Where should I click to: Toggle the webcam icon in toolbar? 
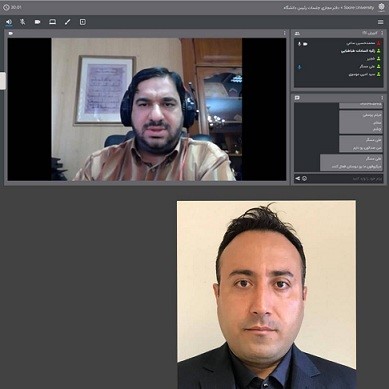click(37, 22)
